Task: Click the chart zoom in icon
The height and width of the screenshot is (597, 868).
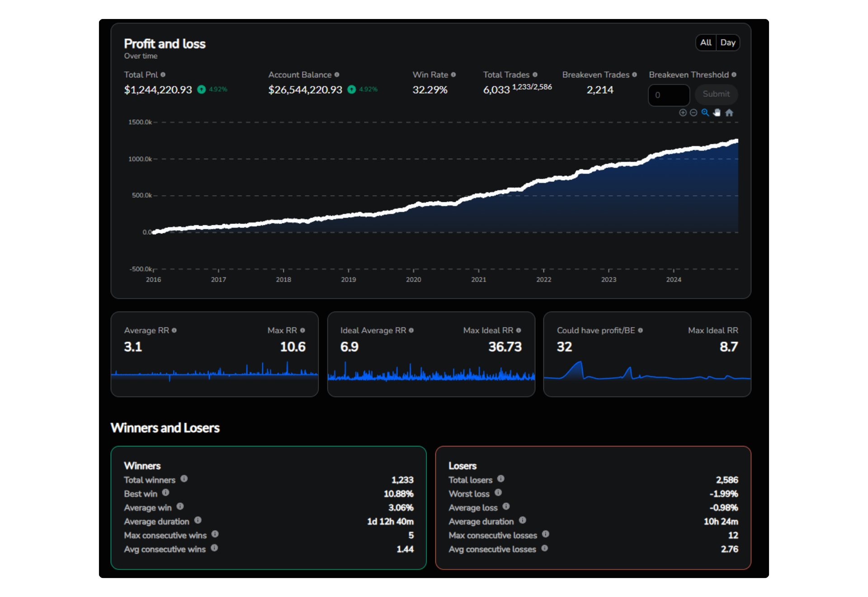Action: 683,113
